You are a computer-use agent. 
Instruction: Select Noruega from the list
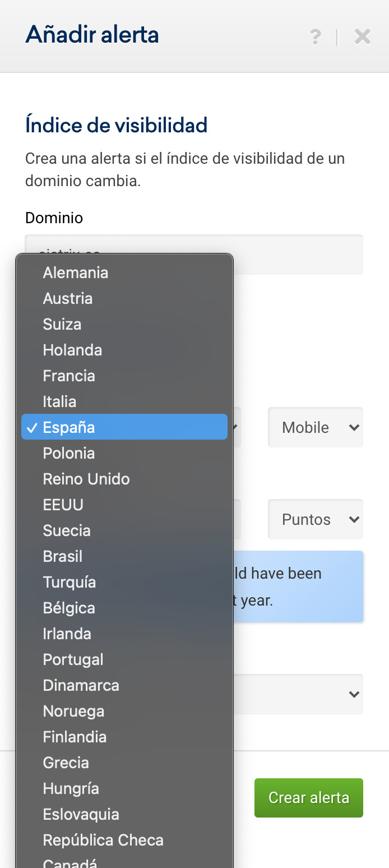(74, 711)
